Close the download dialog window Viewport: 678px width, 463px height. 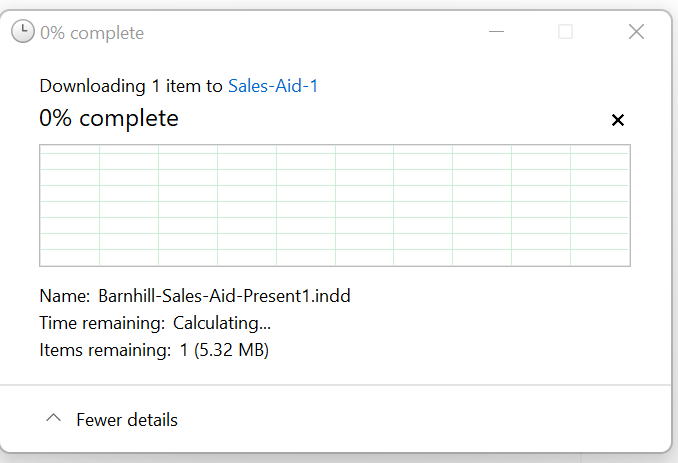click(x=636, y=32)
